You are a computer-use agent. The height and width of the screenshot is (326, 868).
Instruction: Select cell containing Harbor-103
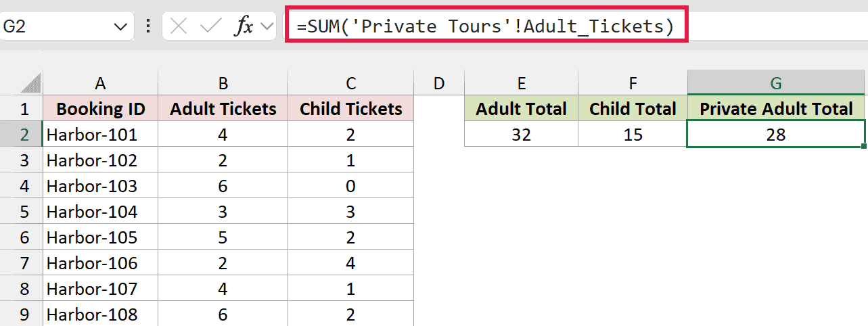pyautogui.click(x=100, y=186)
